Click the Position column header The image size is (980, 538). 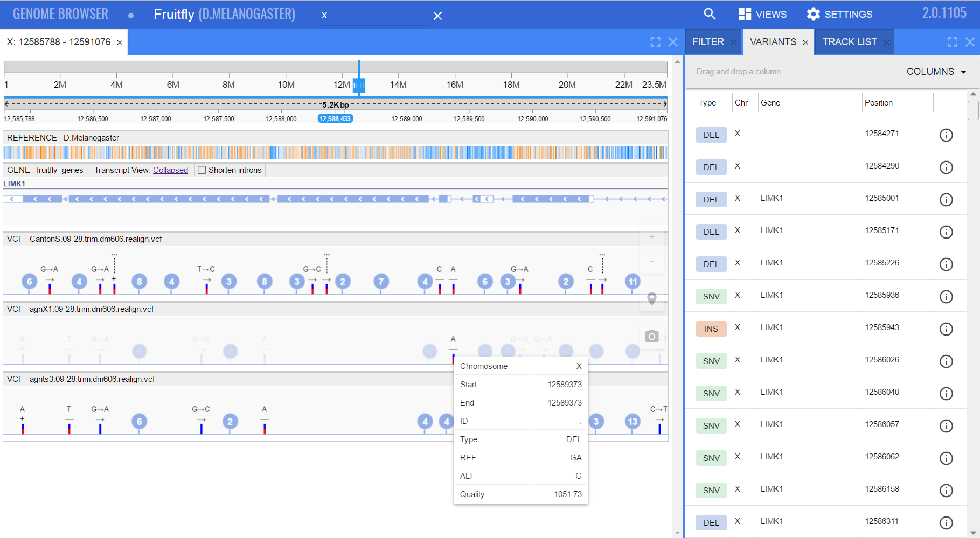tap(878, 103)
